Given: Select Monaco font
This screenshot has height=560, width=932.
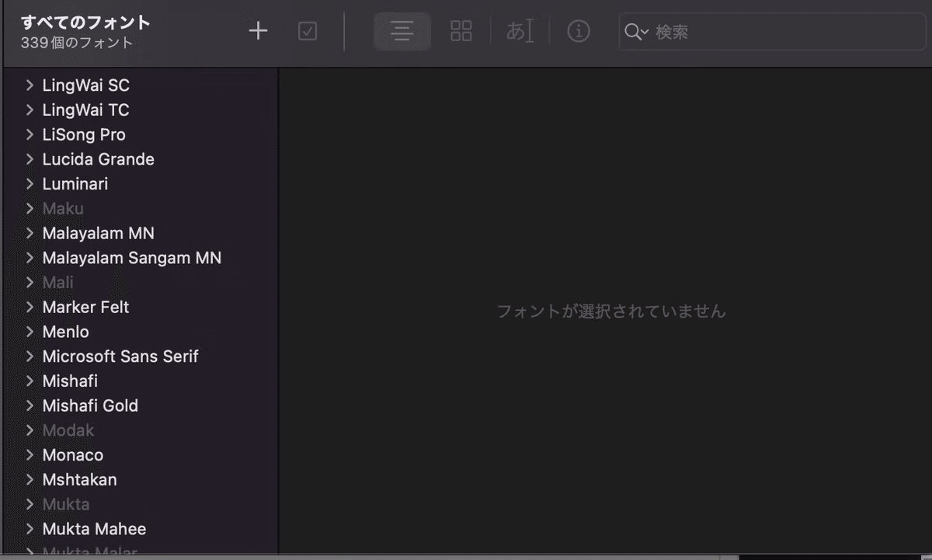Looking at the screenshot, I should [73, 455].
